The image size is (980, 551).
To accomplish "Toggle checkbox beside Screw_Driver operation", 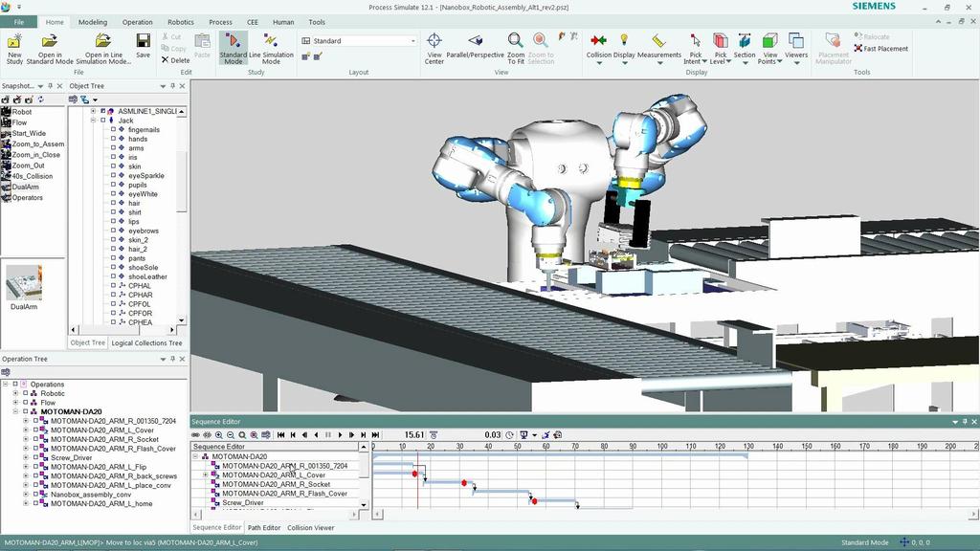I will coord(35,457).
